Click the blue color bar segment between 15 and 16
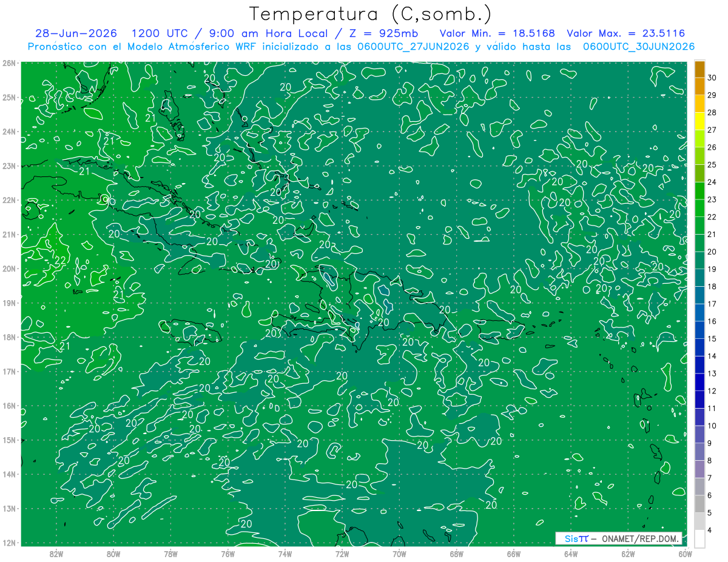The height and width of the screenshot is (562, 728). pyautogui.click(x=699, y=330)
